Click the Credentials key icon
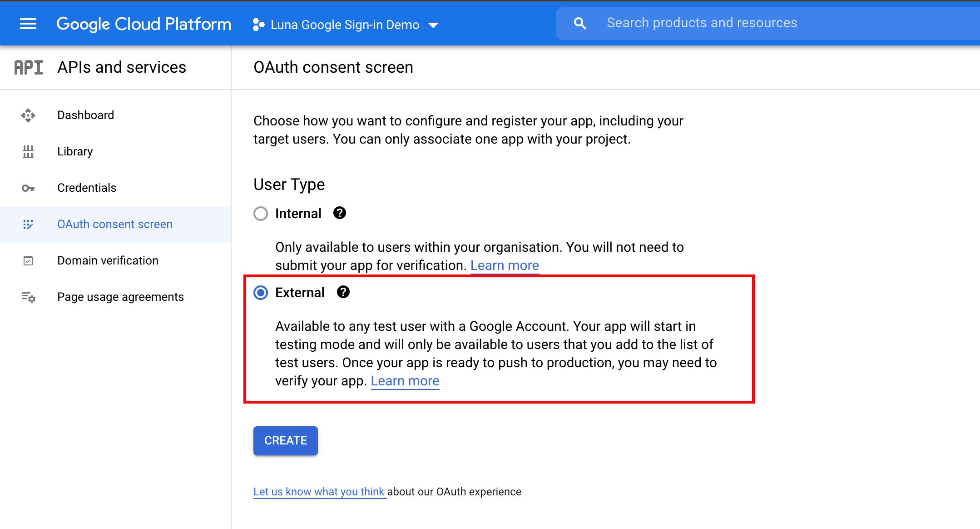980x529 pixels. tap(28, 188)
